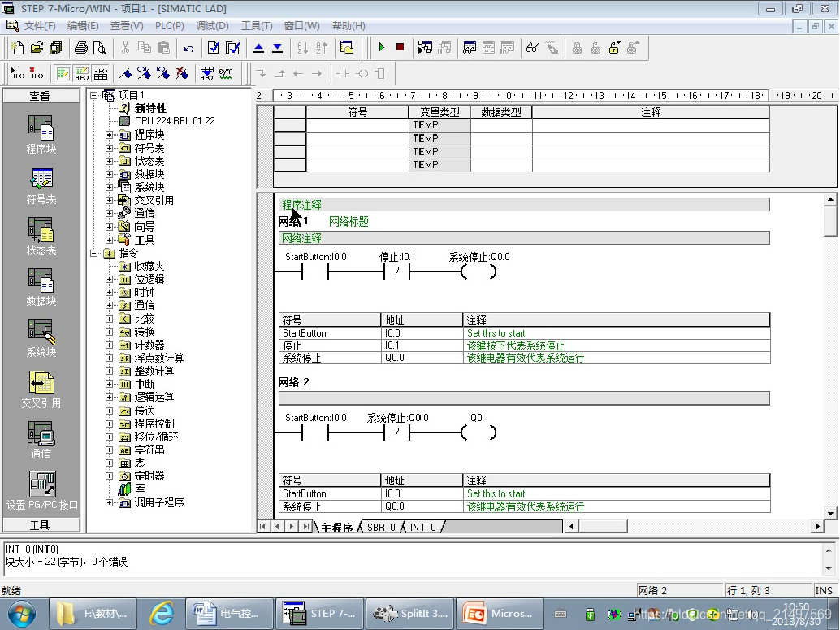Click the 查看 sidebar header button
840x630 pixels.
click(41, 95)
